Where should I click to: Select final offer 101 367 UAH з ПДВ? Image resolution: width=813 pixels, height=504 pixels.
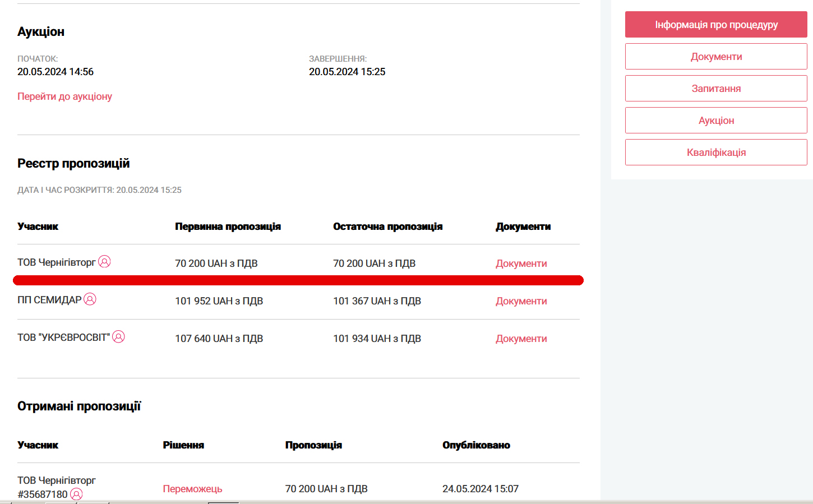(x=377, y=301)
